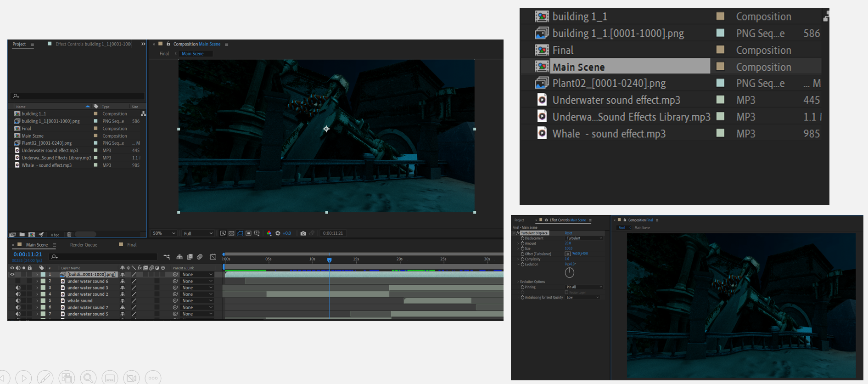Take a snapshot with the camera icon

(303, 233)
